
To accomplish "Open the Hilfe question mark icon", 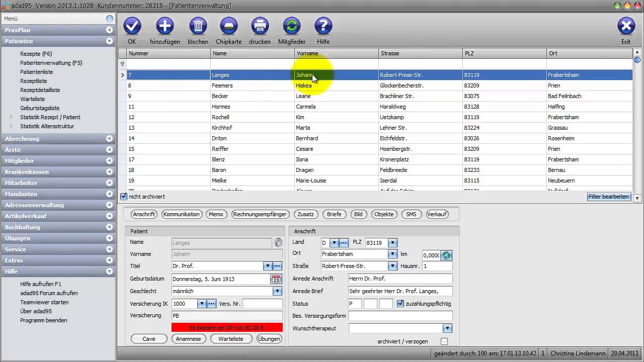I will click(323, 26).
